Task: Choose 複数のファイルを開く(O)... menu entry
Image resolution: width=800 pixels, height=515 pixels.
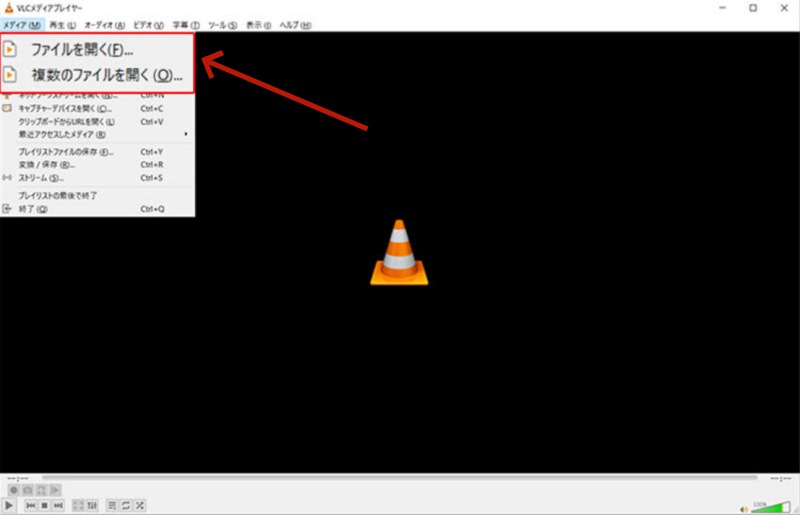Action: click(x=97, y=75)
